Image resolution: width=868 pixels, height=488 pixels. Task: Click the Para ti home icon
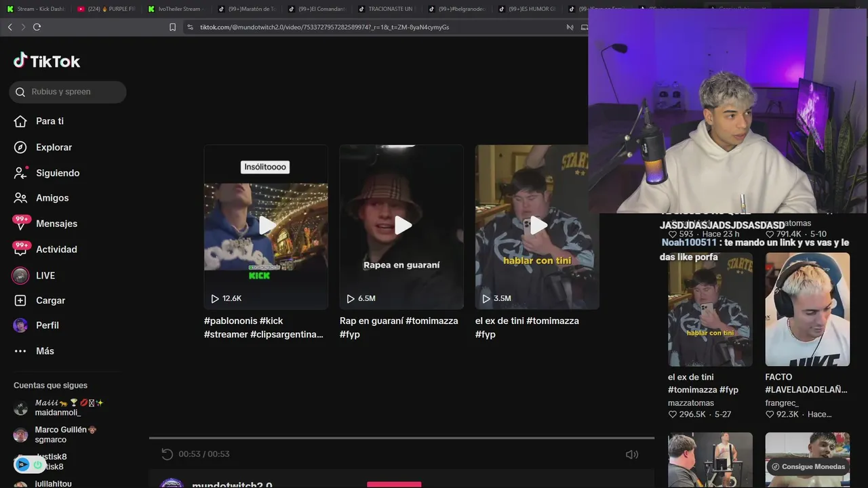pyautogui.click(x=20, y=121)
